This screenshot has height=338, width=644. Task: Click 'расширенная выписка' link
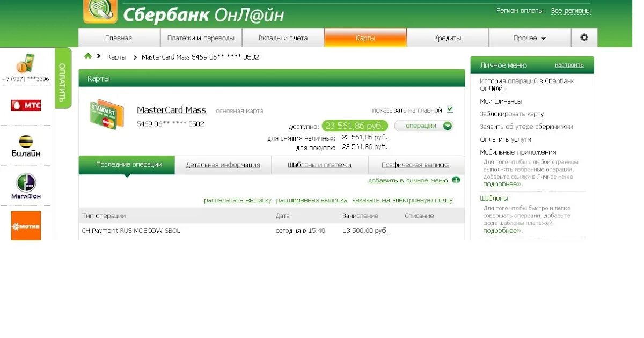[312, 200]
